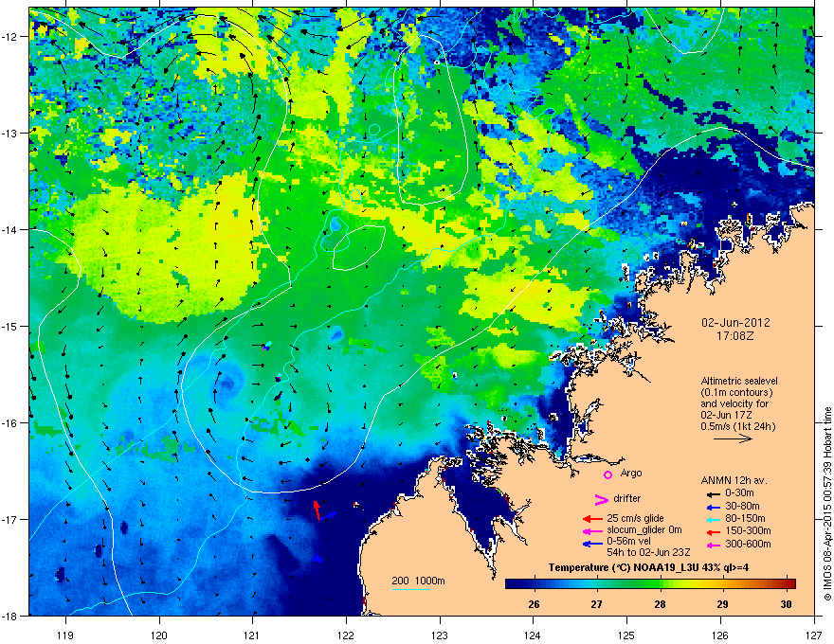Click the '80-150m' depth label

[x=745, y=519]
